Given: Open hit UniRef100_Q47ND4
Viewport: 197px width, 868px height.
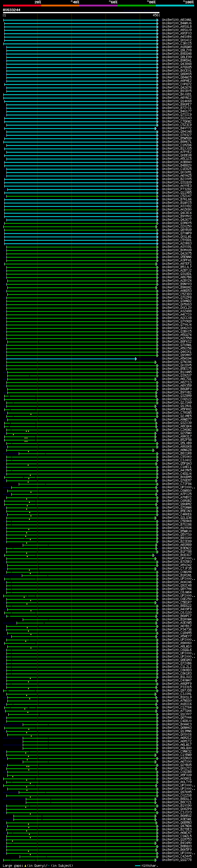Looking at the screenshot, I should tap(176, 826).
